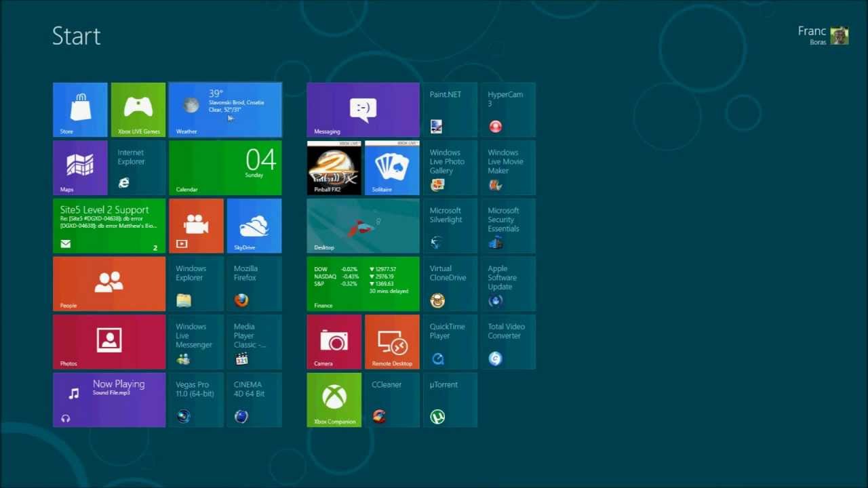Launch Mozilla Firefox tile

(254, 284)
